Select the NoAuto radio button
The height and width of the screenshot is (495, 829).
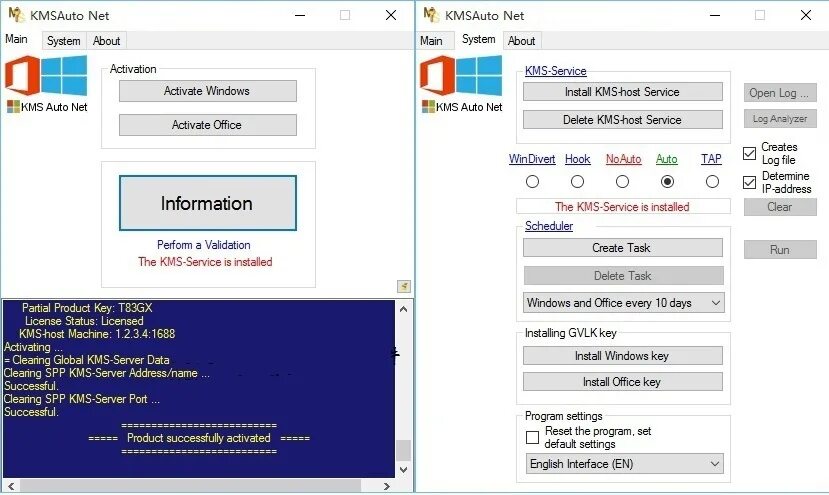point(623,182)
